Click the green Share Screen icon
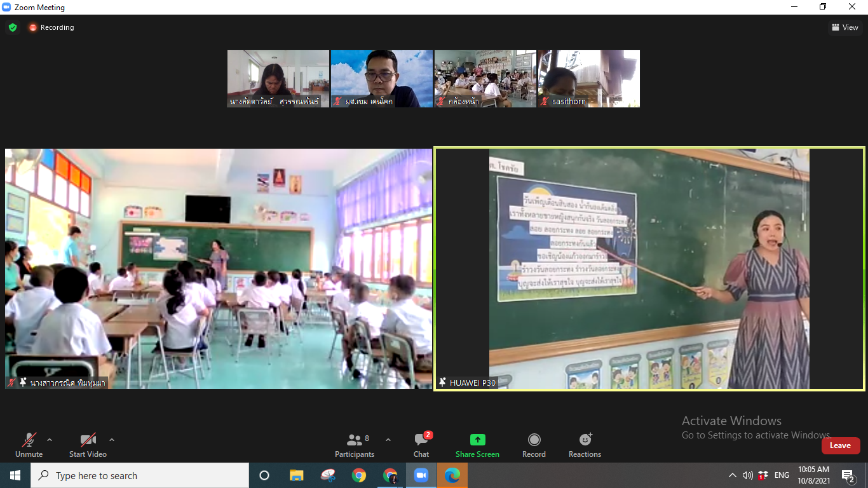 (x=477, y=440)
